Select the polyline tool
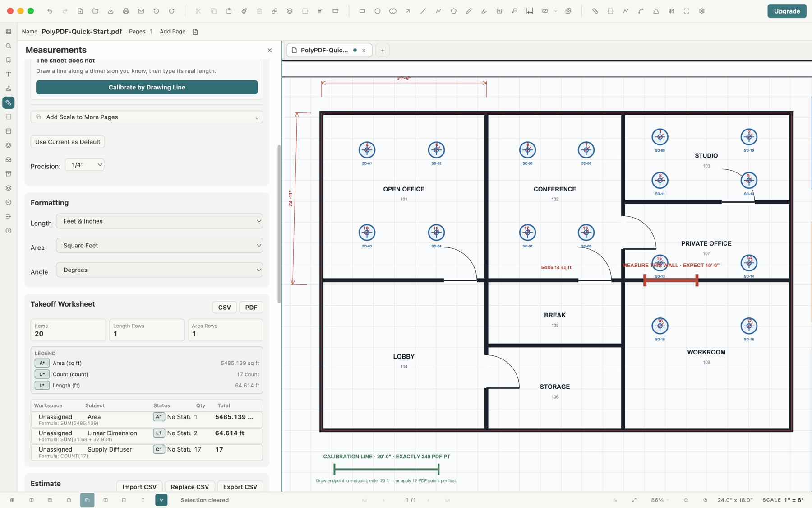The image size is (812, 508). pos(438,11)
